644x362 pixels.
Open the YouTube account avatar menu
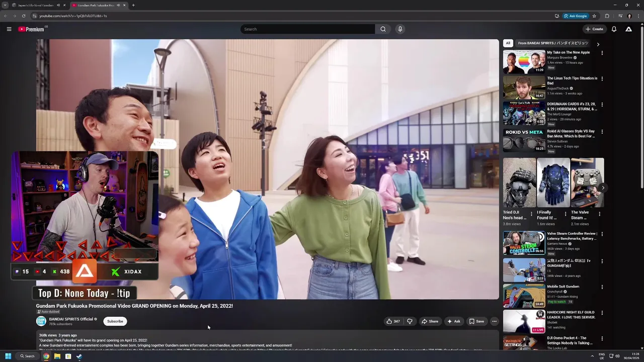pos(628,29)
